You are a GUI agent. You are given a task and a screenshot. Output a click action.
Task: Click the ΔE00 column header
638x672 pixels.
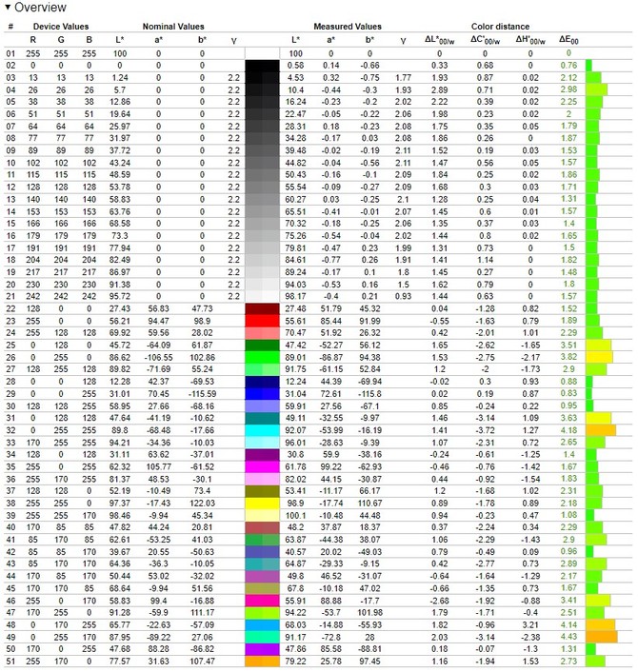coord(568,40)
